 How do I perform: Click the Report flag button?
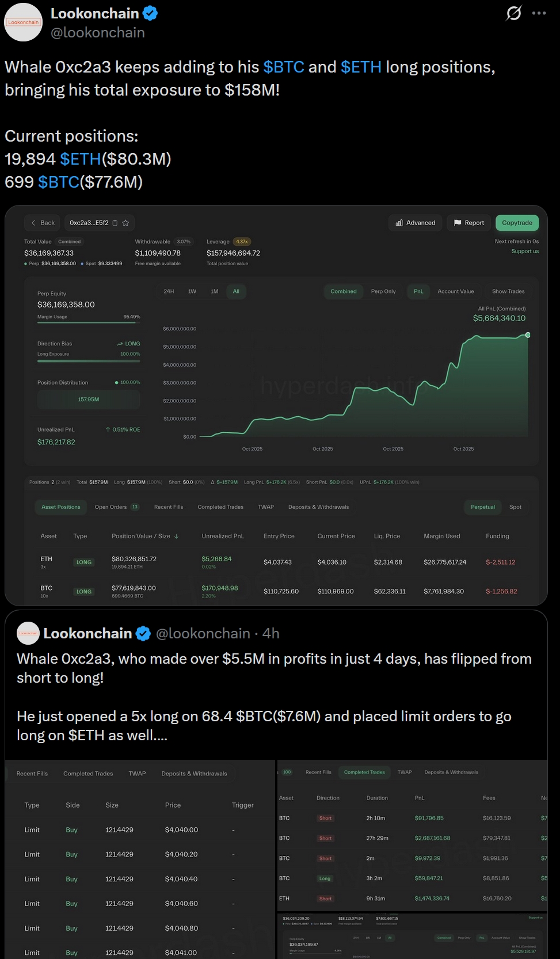(469, 223)
